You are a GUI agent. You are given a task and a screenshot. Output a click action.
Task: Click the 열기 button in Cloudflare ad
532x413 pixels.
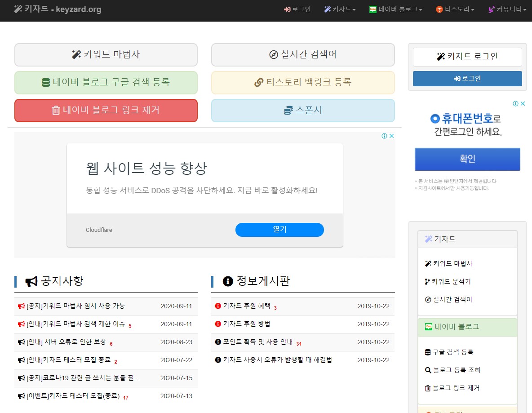[x=279, y=230]
